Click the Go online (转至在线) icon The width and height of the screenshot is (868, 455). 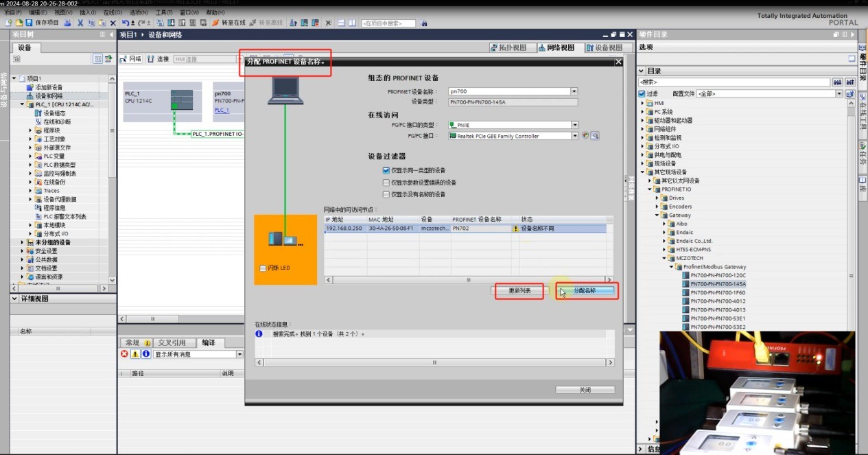pyautogui.click(x=215, y=23)
